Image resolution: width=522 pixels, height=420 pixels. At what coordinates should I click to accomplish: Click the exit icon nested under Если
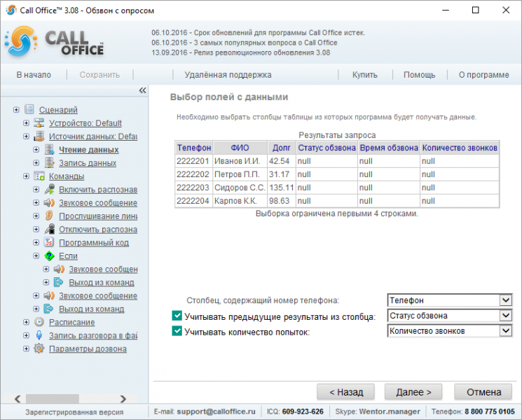click(59, 282)
